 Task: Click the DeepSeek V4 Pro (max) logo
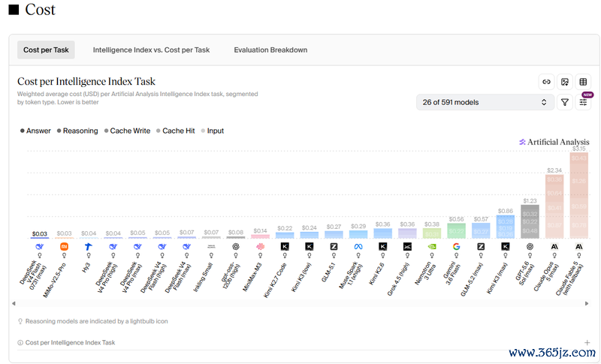tap(137, 247)
